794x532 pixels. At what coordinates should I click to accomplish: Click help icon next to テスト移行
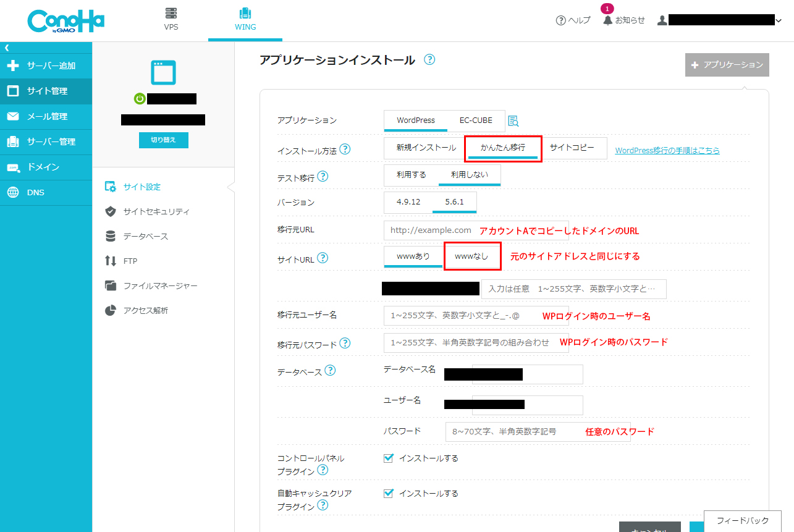point(323,177)
